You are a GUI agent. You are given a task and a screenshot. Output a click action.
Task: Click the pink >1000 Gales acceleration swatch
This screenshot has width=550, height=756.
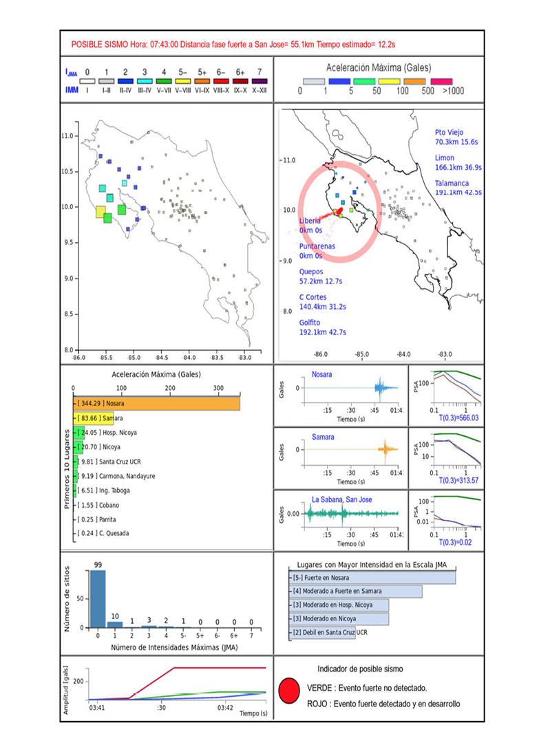tap(441, 81)
